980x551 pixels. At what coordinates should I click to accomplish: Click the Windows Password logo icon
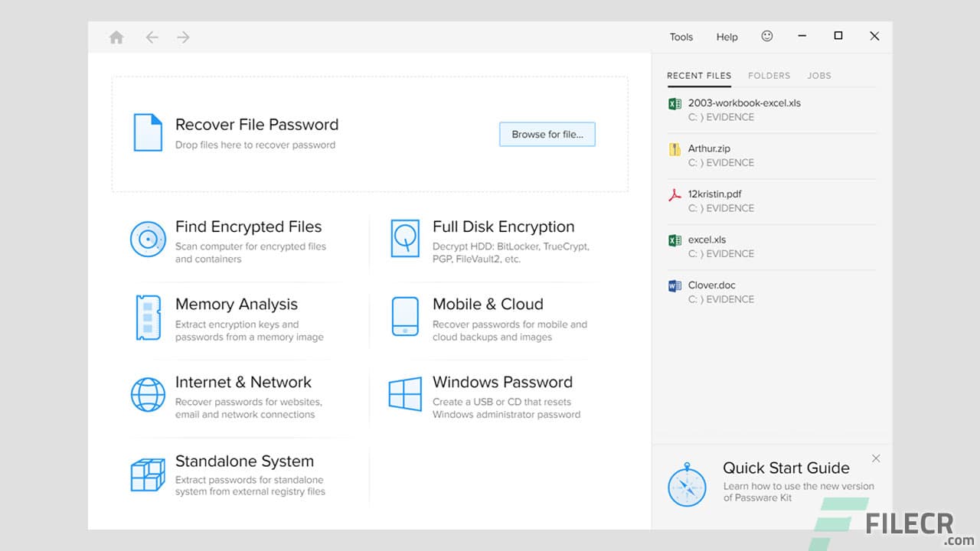tap(405, 395)
